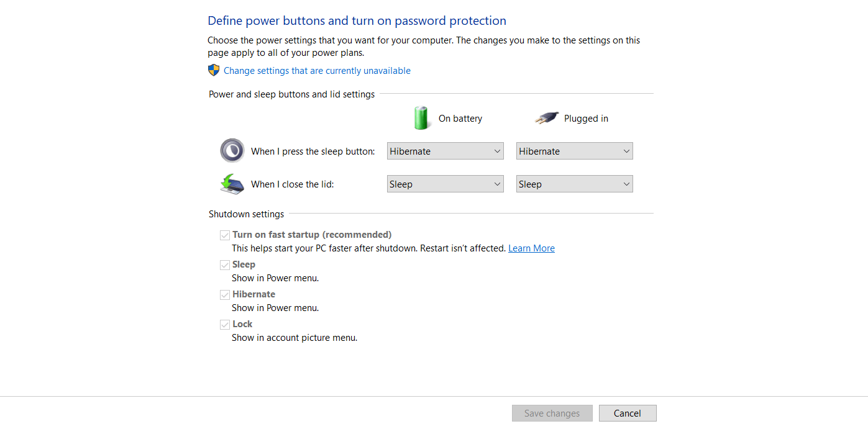
Task: Click the Save changes button
Action: click(552, 413)
